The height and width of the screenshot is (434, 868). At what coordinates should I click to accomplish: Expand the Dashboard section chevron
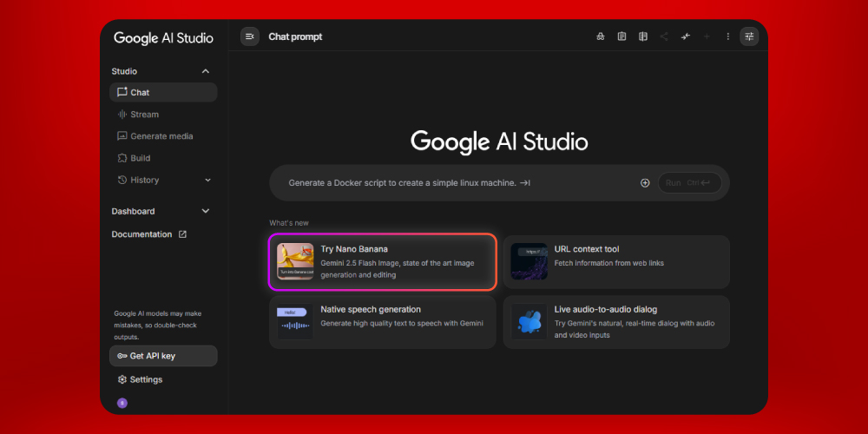pos(206,211)
